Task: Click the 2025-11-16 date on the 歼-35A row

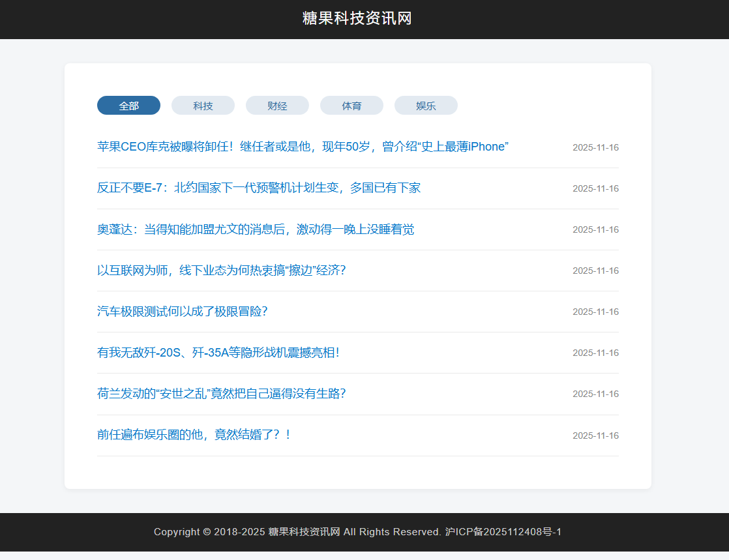Action: [x=595, y=353]
